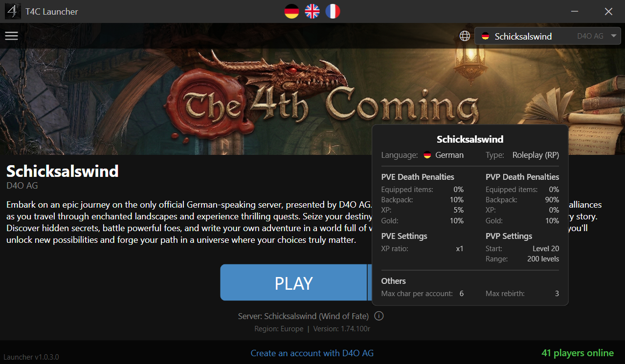The image size is (625, 364).
Task: Click the Server: Schicksalswind (Wind of Fate) label
Action: coord(303,316)
